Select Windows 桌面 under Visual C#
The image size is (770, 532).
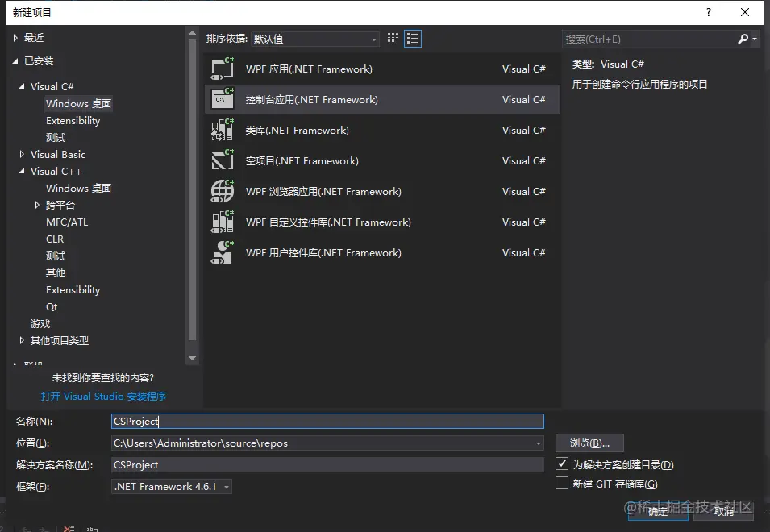78,103
